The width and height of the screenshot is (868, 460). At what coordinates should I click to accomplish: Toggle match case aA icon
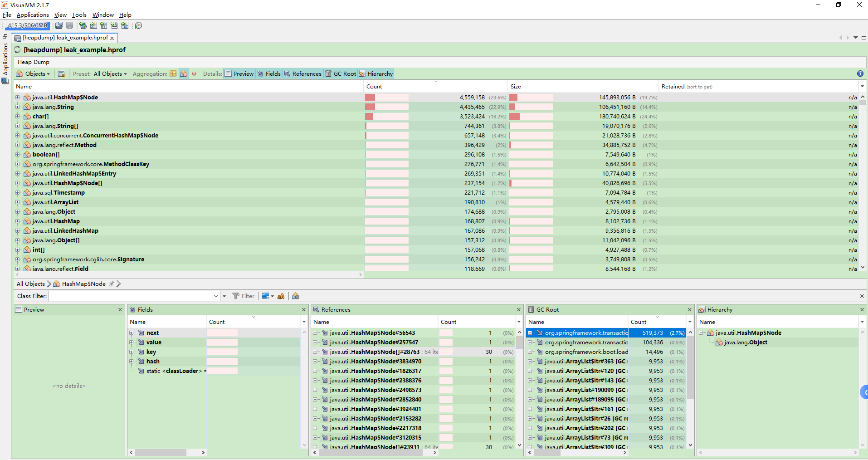tap(281, 296)
